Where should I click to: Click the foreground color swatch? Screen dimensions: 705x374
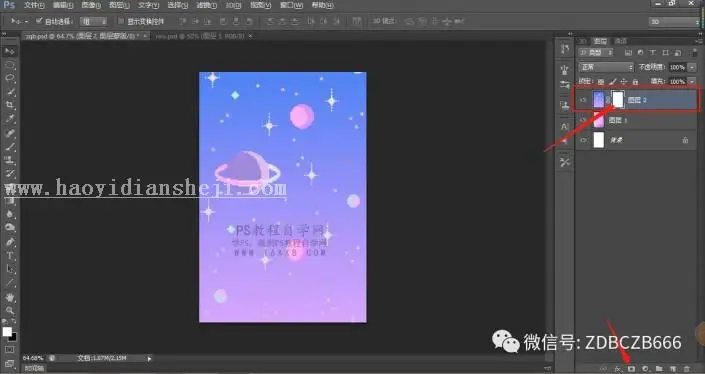point(7,332)
